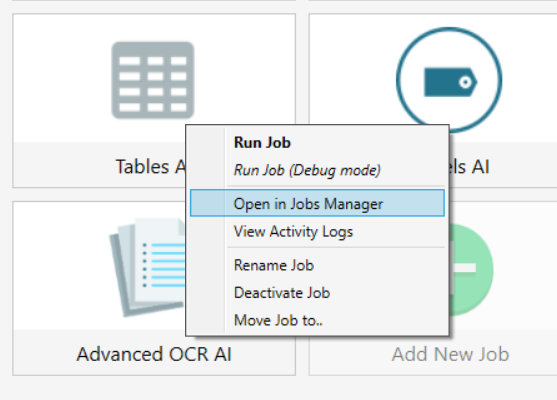Open the Move Job to.. option
Image resolution: width=557 pixels, height=400 pixels.
278,320
